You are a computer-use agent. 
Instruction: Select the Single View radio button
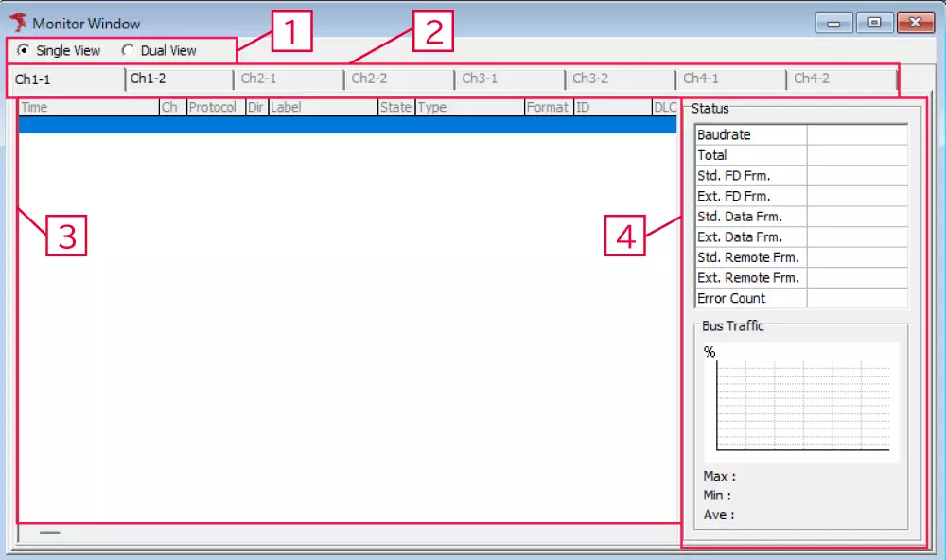click(24, 50)
